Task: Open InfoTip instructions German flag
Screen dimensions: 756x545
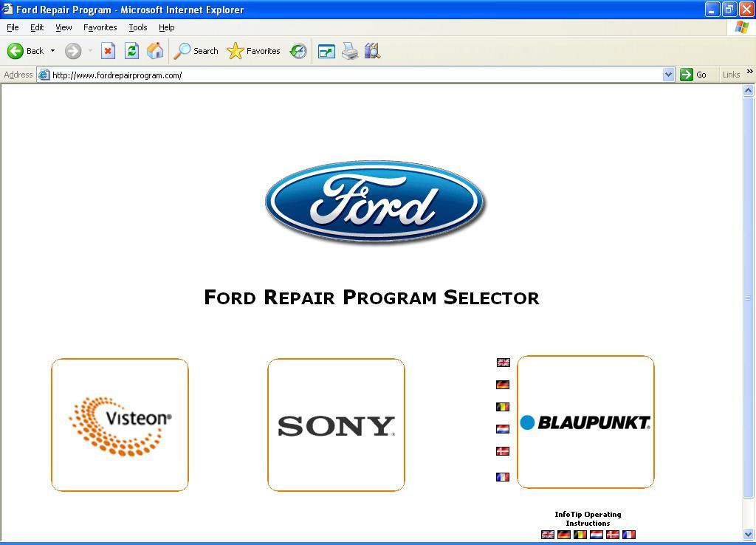Action: tap(563, 535)
